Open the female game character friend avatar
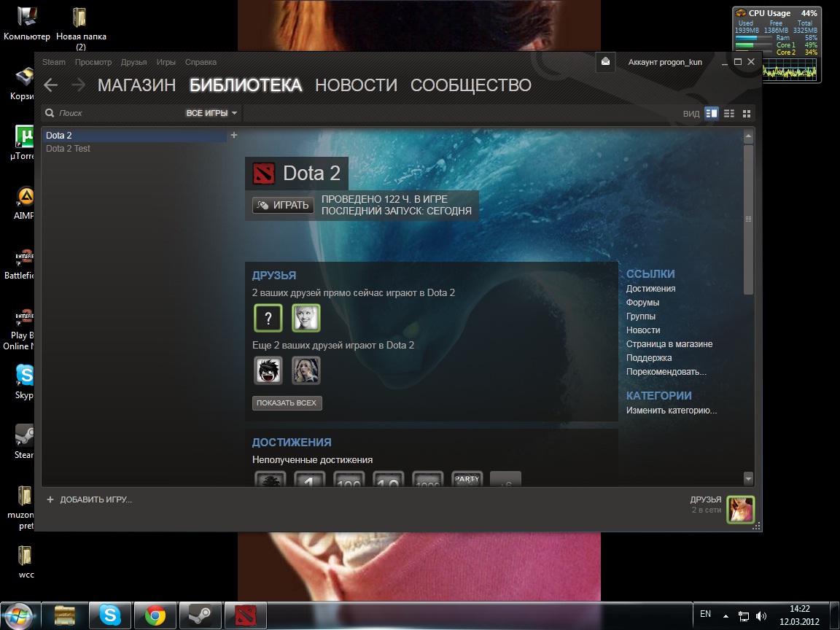Image resolution: width=840 pixels, height=630 pixels. tap(306, 370)
